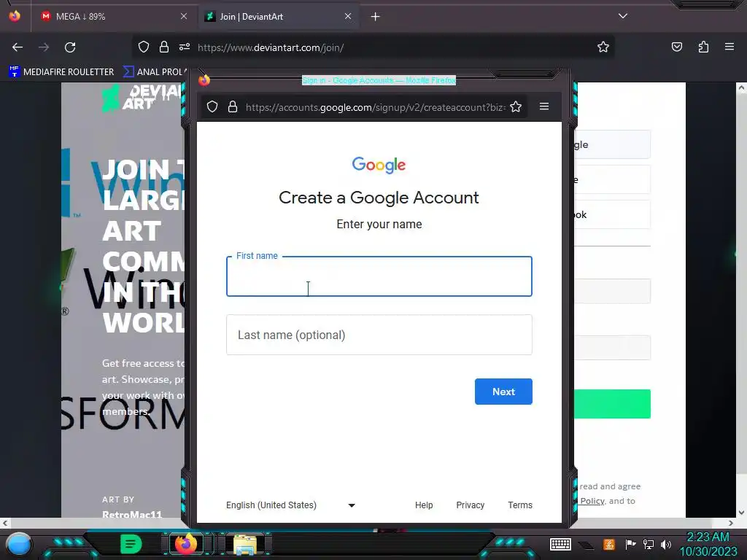The height and width of the screenshot is (560, 747).
Task: Switch to the Join | DeviantArt tab
Action: (279, 17)
